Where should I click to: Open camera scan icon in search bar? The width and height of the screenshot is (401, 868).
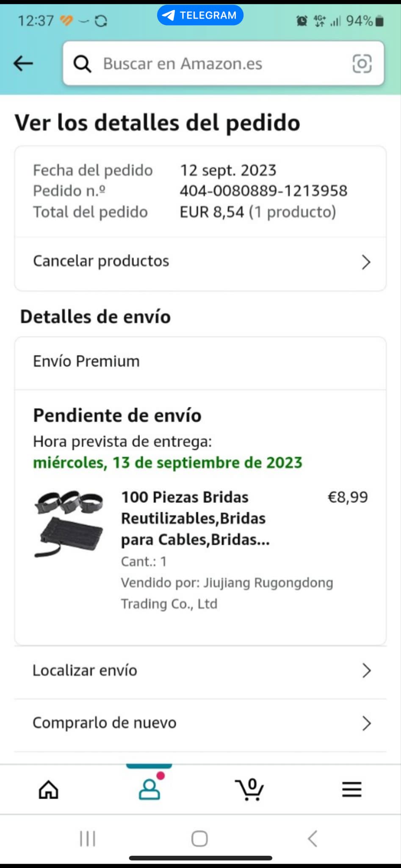click(x=362, y=64)
